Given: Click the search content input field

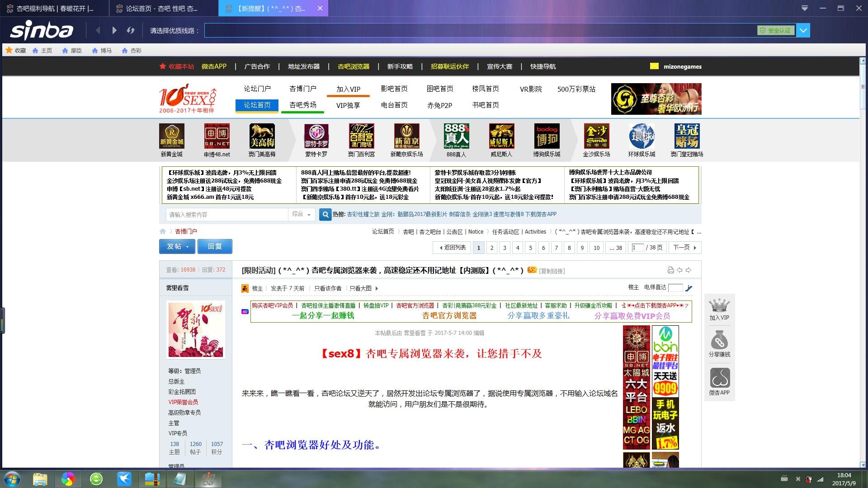Looking at the screenshot, I should coord(226,215).
